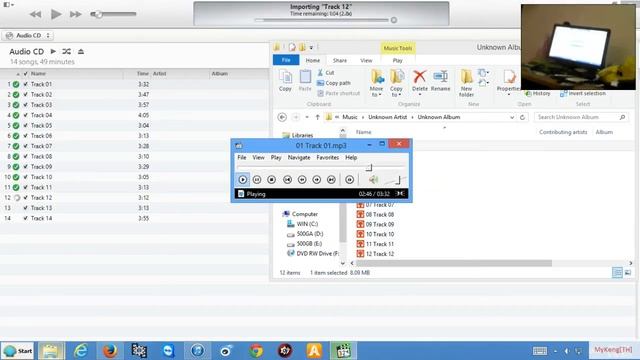Refresh the Explorer folder view
640x360 pixels.
pos(522,118)
